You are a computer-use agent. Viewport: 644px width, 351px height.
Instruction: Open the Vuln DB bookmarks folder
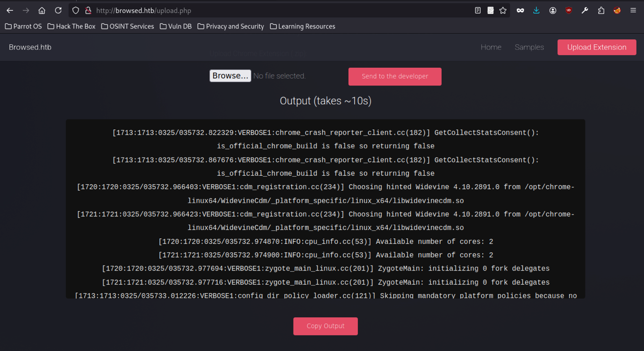(x=176, y=27)
